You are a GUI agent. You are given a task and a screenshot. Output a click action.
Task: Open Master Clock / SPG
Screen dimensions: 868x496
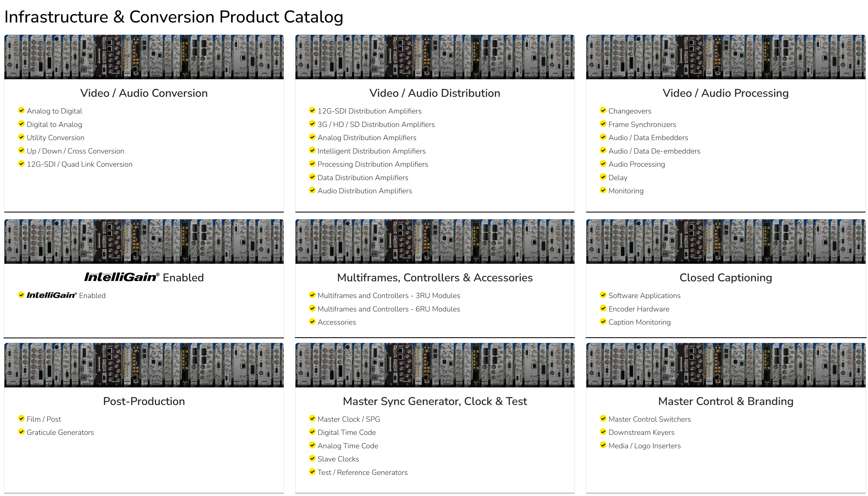pyautogui.click(x=349, y=419)
